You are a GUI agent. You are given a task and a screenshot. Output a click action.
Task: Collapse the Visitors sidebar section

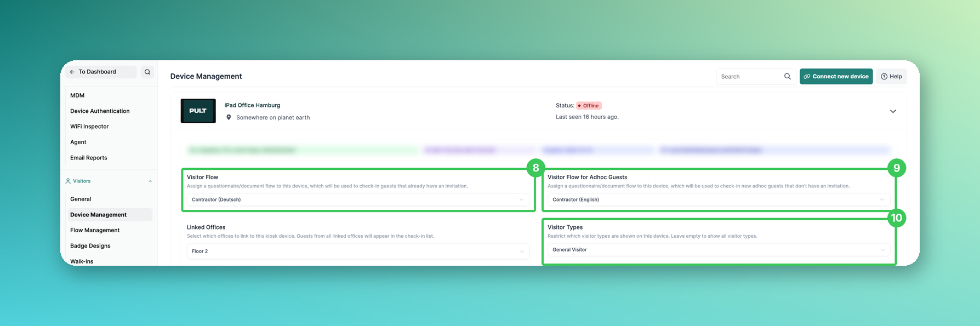tap(150, 181)
